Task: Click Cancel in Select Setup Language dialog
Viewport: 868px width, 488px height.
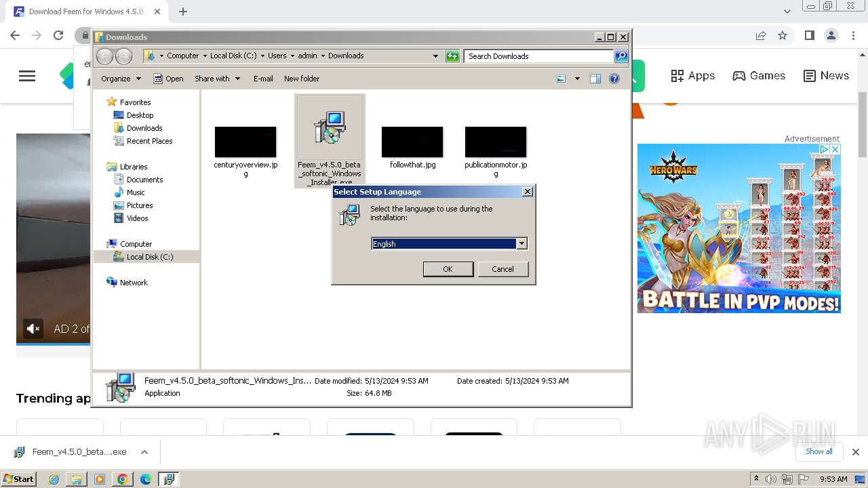Action: click(502, 269)
